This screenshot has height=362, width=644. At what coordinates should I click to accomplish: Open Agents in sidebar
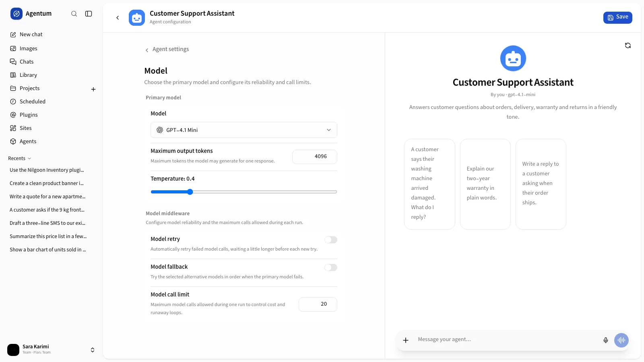52,141
